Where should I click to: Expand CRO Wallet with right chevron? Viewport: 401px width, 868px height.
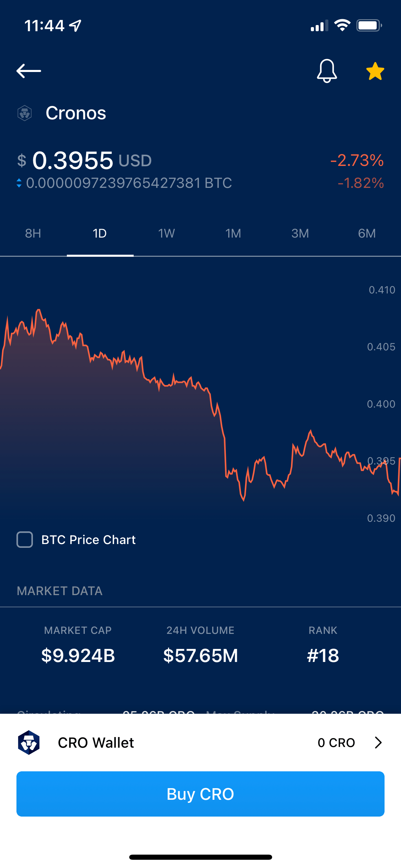(x=378, y=743)
